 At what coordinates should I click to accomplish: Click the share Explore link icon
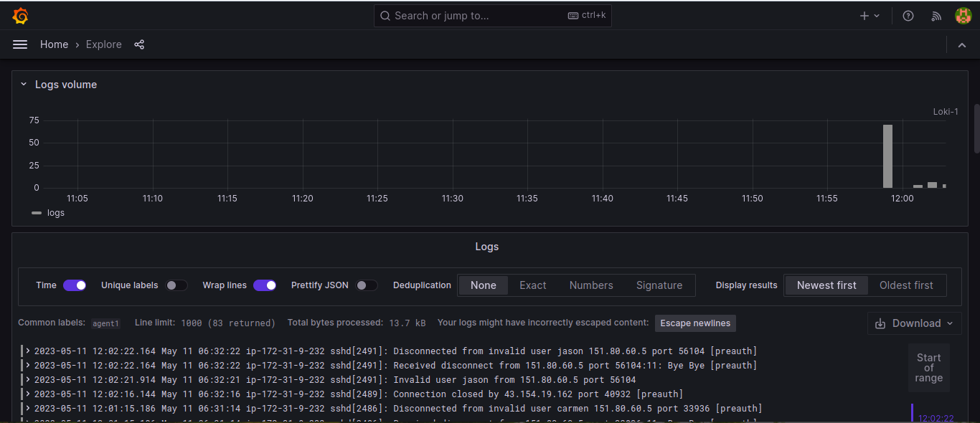point(139,44)
